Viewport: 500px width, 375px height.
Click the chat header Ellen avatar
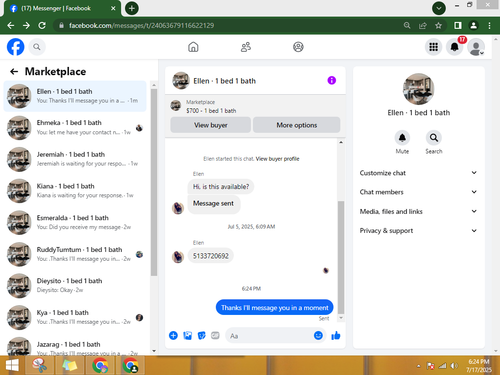(x=181, y=81)
